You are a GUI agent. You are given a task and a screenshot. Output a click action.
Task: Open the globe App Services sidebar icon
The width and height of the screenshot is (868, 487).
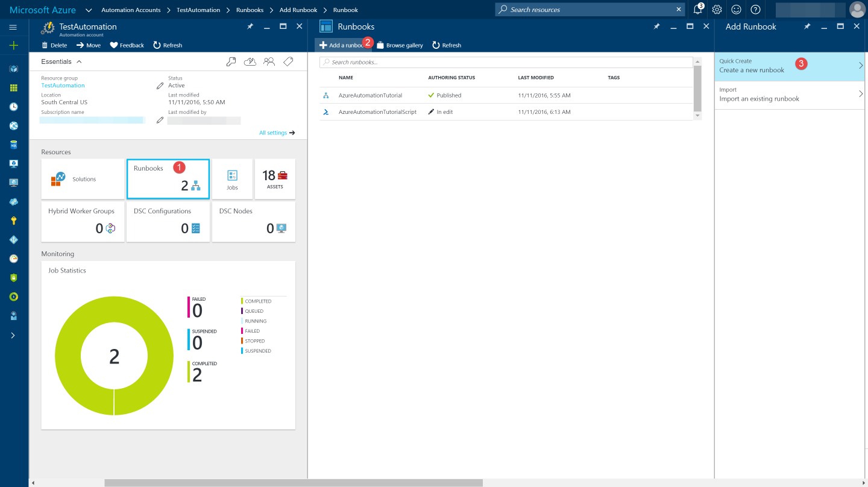click(x=13, y=126)
